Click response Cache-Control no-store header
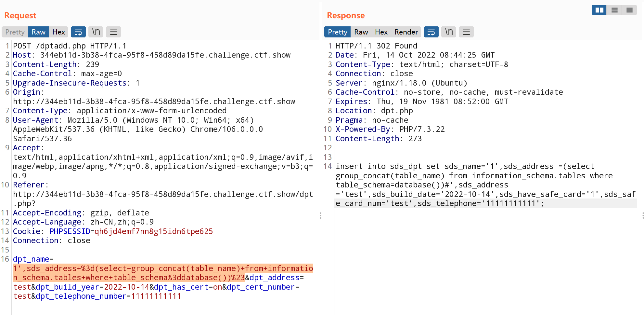Image resolution: width=644 pixels, height=315 pixels. coord(449,92)
